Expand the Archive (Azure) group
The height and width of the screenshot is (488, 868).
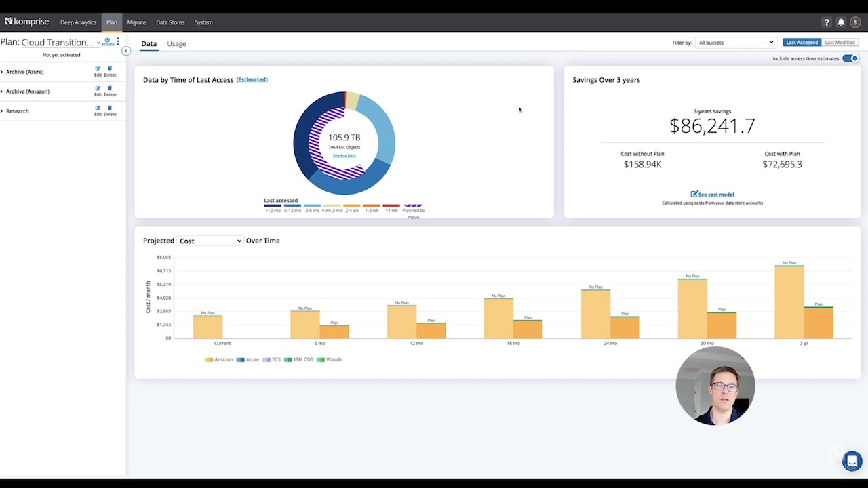pos(2,72)
